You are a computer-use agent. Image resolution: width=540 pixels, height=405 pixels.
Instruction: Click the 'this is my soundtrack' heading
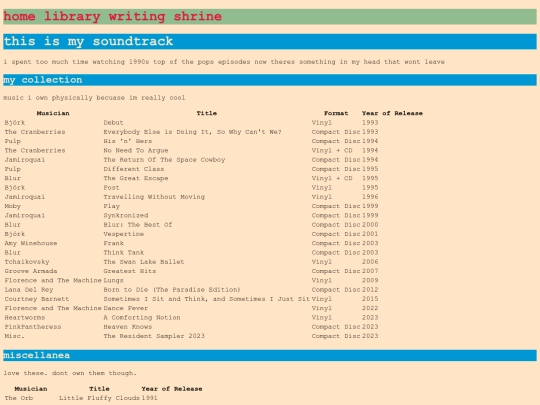pos(270,41)
